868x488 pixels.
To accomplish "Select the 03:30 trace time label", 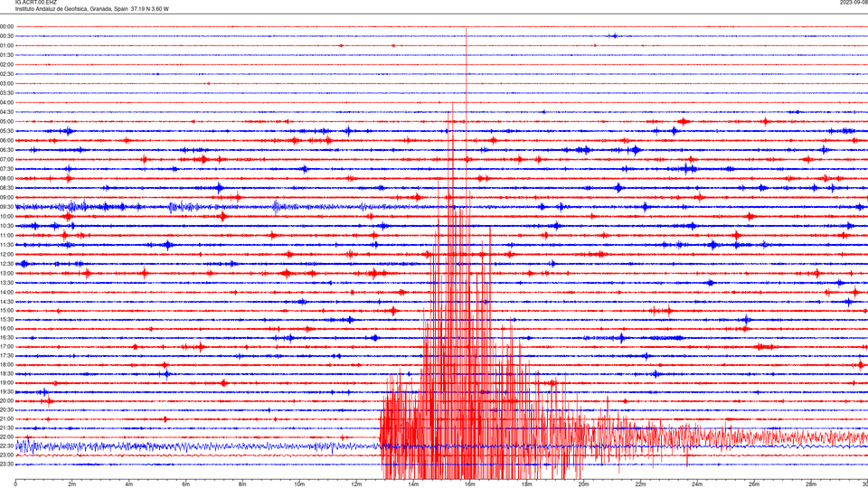I will 6,93.
